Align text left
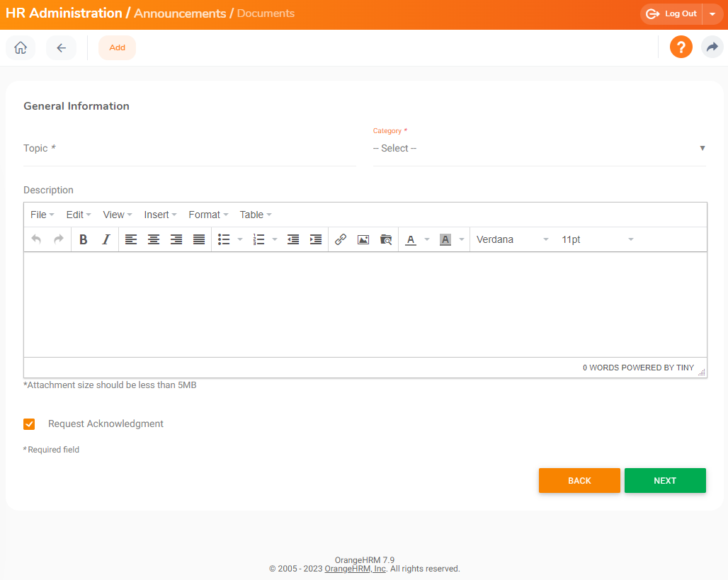The height and width of the screenshot is (580, 728). pyautogui.click(x=131, y=239)
